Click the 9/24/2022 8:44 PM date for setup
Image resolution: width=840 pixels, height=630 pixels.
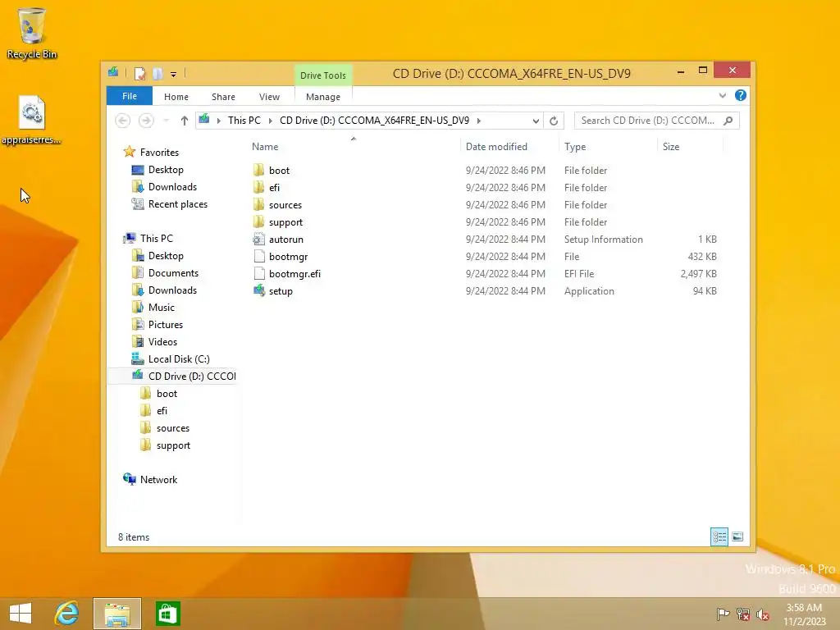(505, 291)
